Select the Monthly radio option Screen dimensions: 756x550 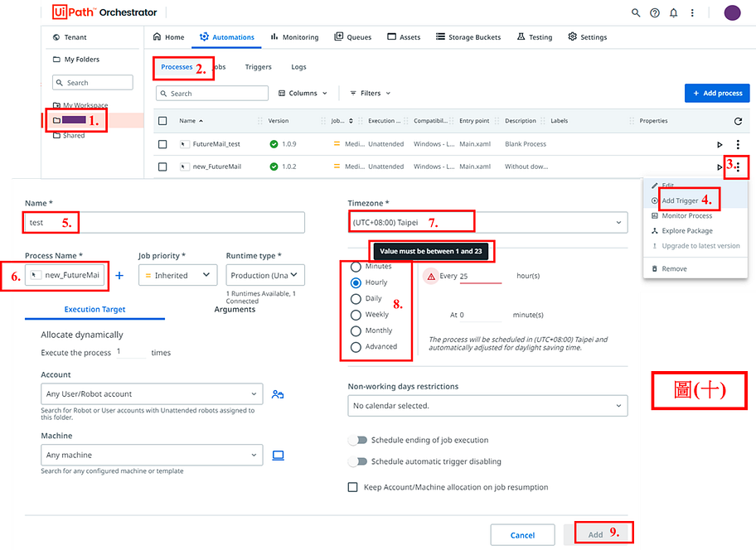pyautogui.click(x=356, y=331)
